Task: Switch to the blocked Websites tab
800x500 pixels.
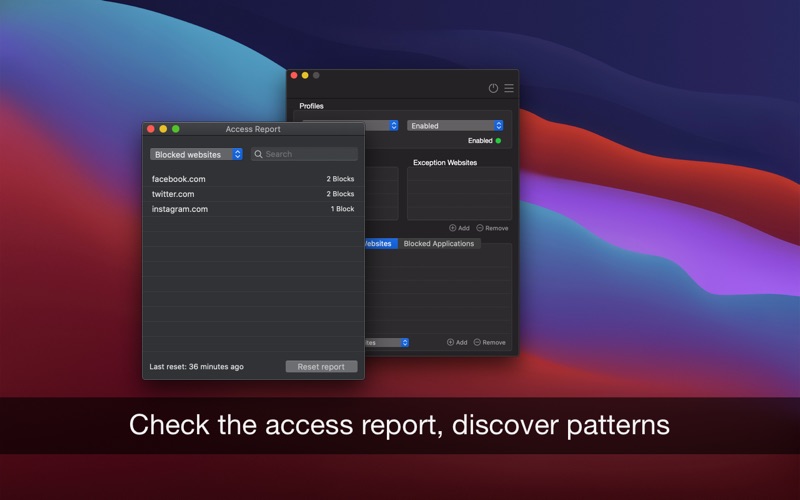Action: [381, 244]
